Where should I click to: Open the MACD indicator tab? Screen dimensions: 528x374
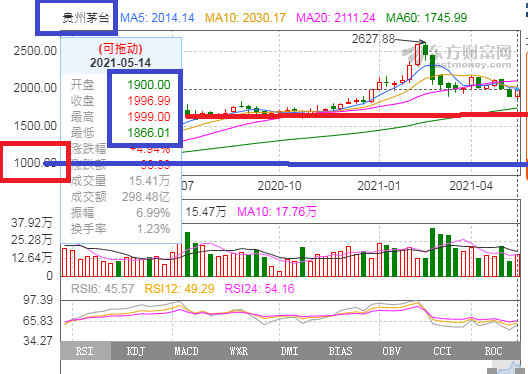[x=187, y=351]
